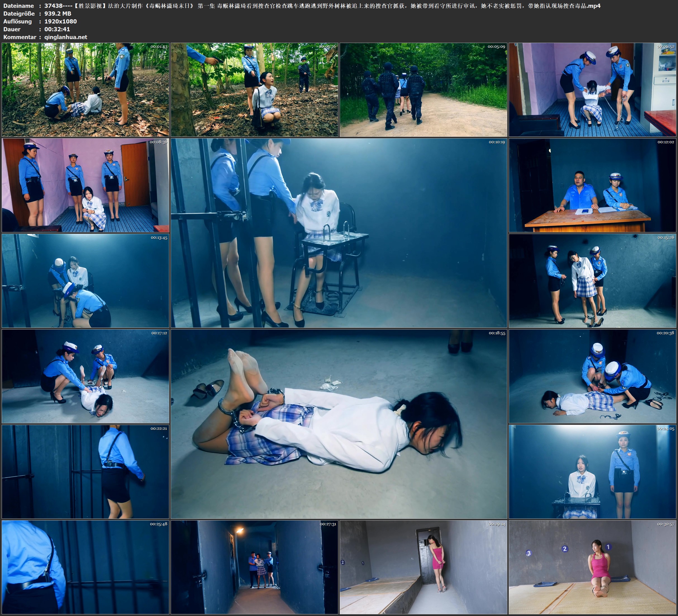This screenshot has width=678, height=616.
Task: Open the frame marked 00:17:12
Action: [x=85, y=376]
